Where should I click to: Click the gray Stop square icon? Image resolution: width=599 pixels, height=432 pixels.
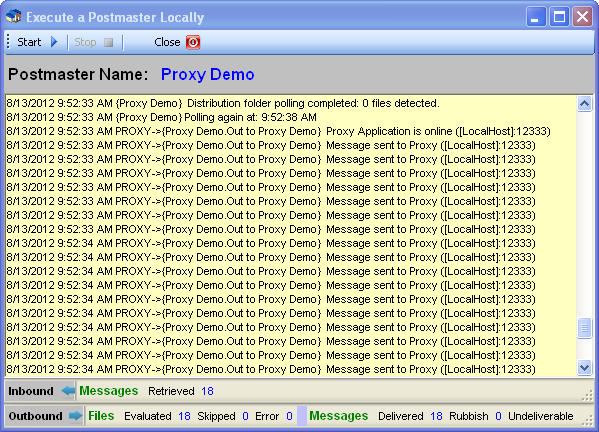tap(109, 42)
